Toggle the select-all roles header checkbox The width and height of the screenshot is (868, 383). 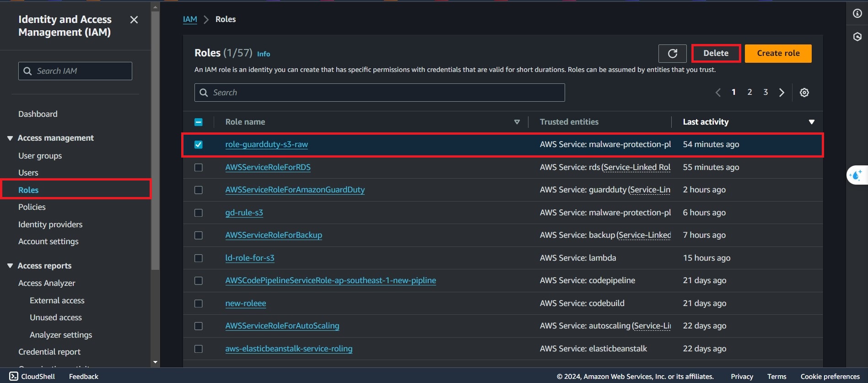click(199, 122)
